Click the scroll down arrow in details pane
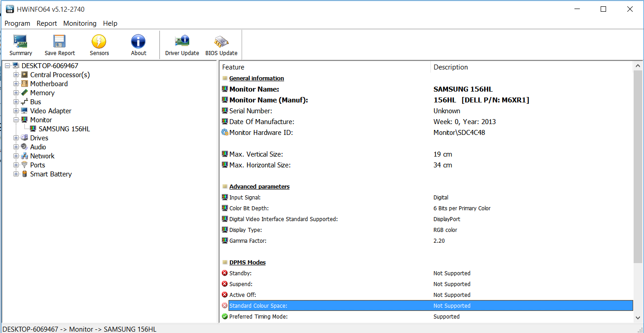644x333 pixels. coord(638,318)
